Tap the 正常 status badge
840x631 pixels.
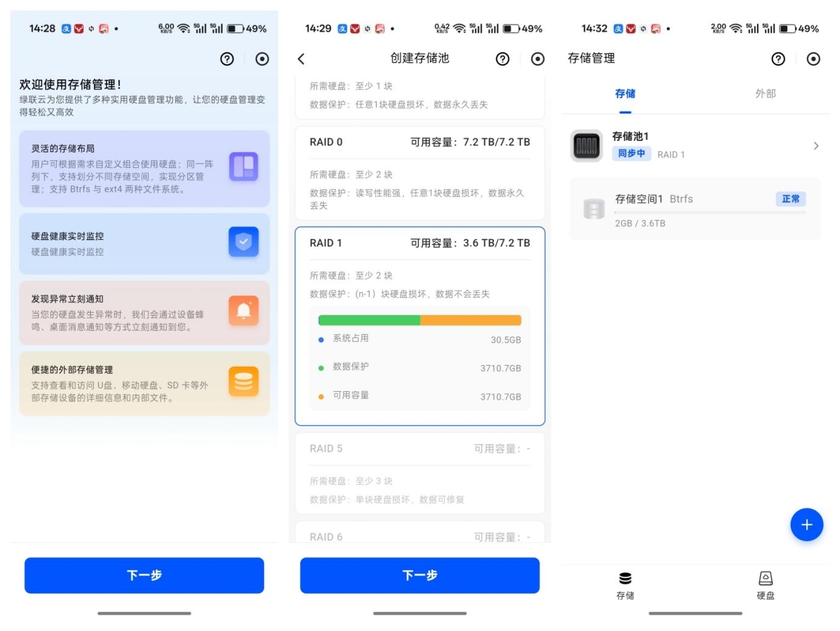791,199
